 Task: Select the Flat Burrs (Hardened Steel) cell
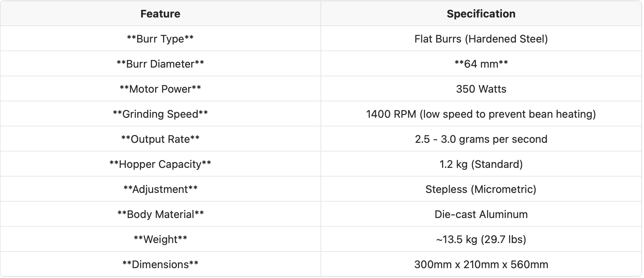[481, 39]
